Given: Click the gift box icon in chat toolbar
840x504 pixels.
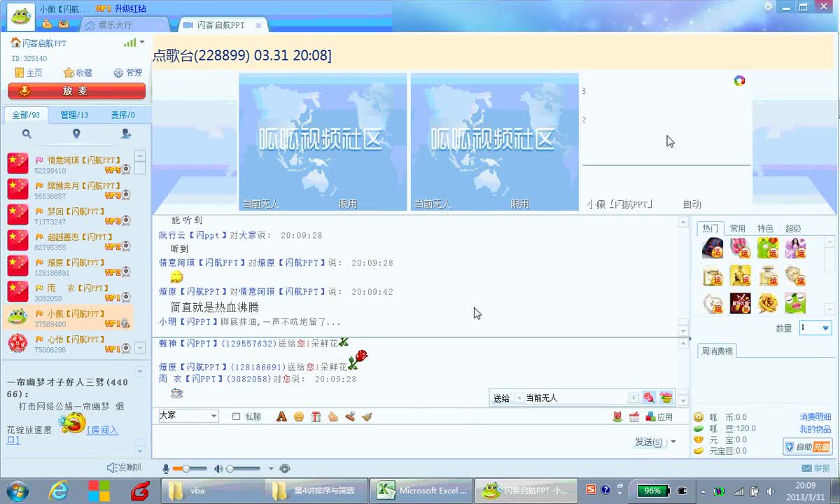Looking at the screenshot, I should click(316, 416).
